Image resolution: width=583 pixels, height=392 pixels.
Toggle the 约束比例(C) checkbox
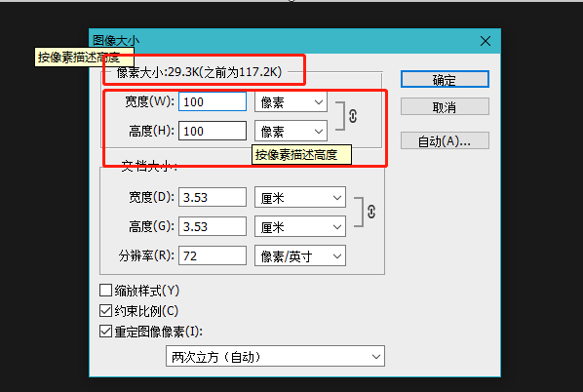[x=105, y=310]
